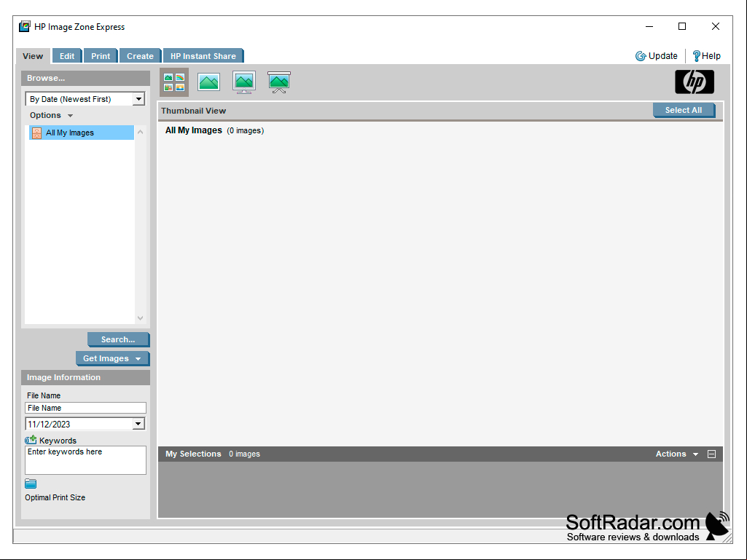This screenshot has height=560, width=747.
Task: Close the HP Image Zone Express window
Action: point(716,27)
